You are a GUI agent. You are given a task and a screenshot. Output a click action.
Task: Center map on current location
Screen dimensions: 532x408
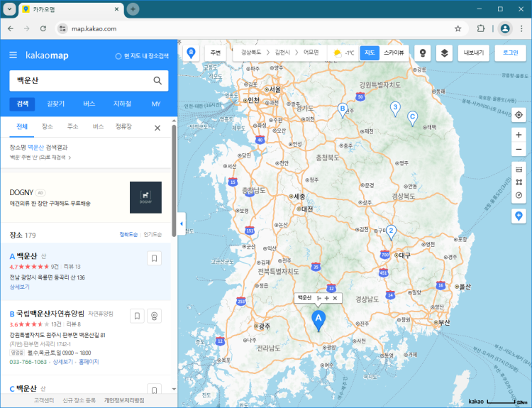click(x=519, y=115)
